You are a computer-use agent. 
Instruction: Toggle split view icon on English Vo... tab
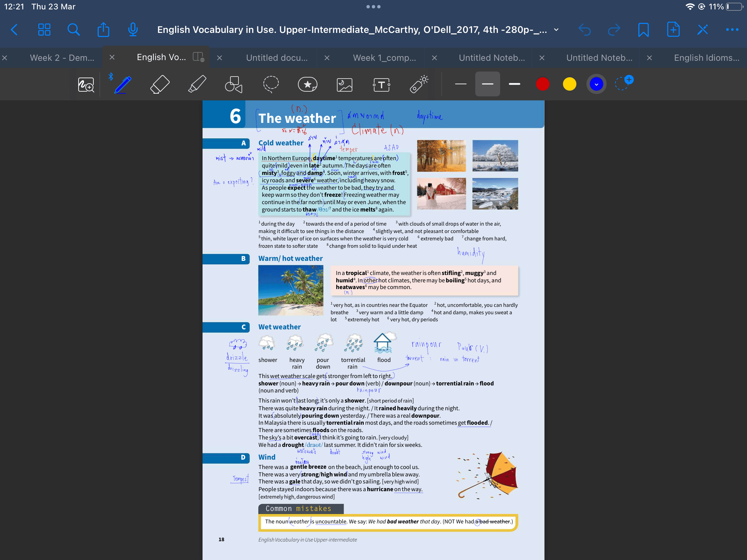[x=198, y=57]
